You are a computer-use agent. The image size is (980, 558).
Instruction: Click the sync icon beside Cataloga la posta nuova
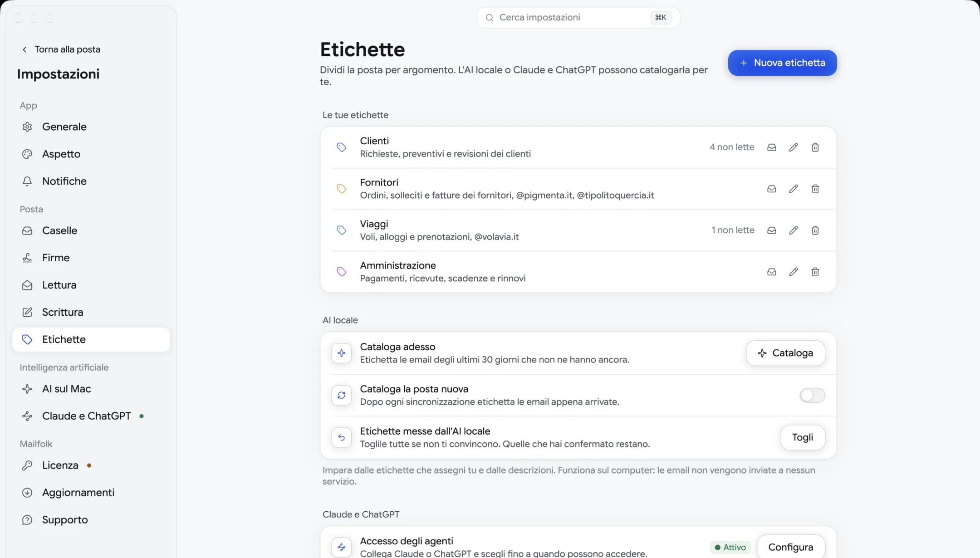pyautogui.click(x=342, y=395)
